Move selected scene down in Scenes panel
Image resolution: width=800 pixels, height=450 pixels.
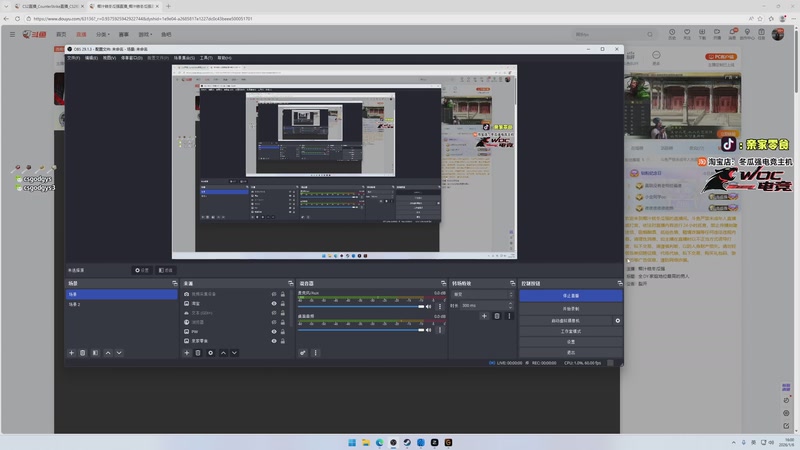[119, 353]
